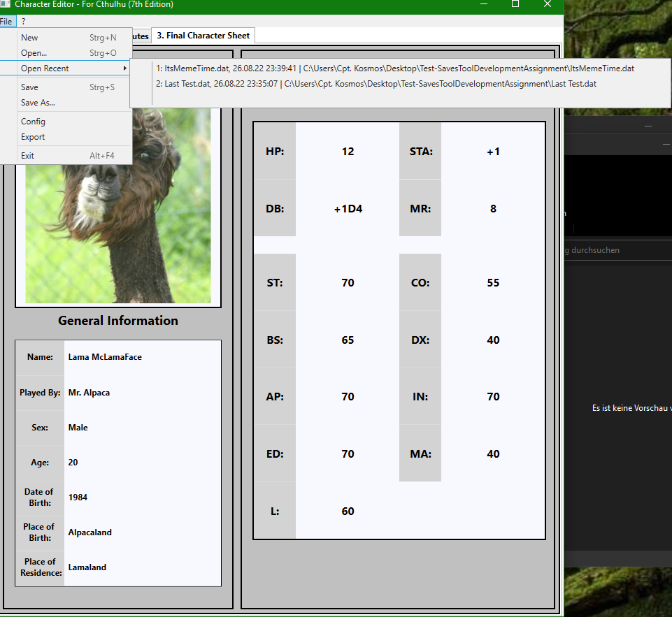Maximize the Character Editor window

(515, 5)
